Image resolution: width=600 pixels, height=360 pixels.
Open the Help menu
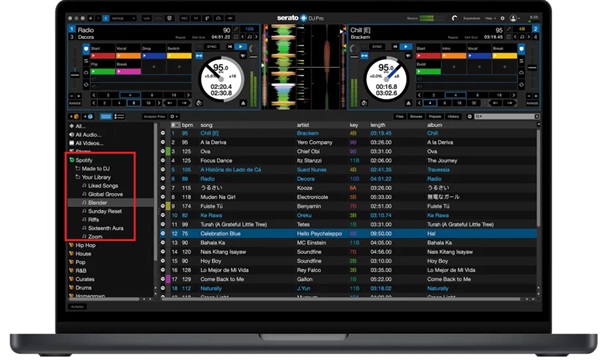[x=490, y=18]
